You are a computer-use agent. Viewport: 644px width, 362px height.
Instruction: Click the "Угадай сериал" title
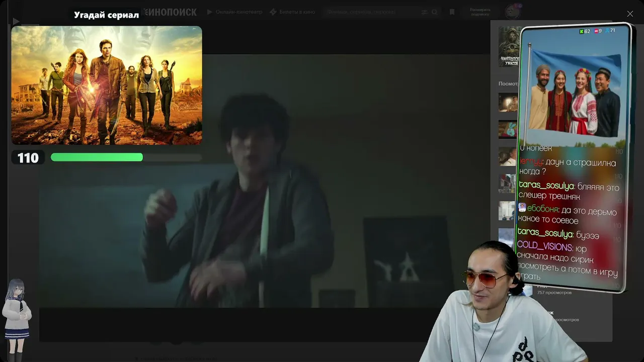click(x=106, y=15)
